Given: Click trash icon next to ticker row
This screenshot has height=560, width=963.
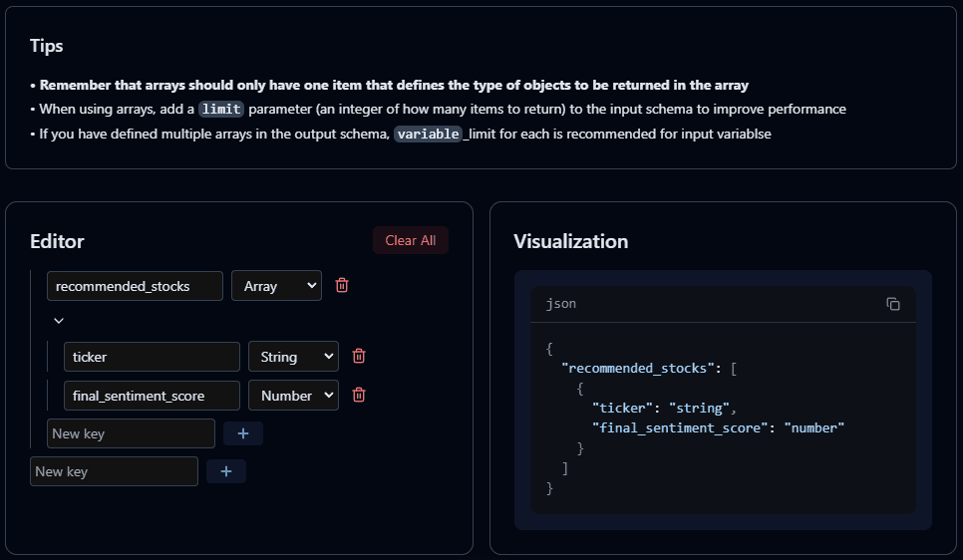Looking at the screenshot, I should click(359, 357).
